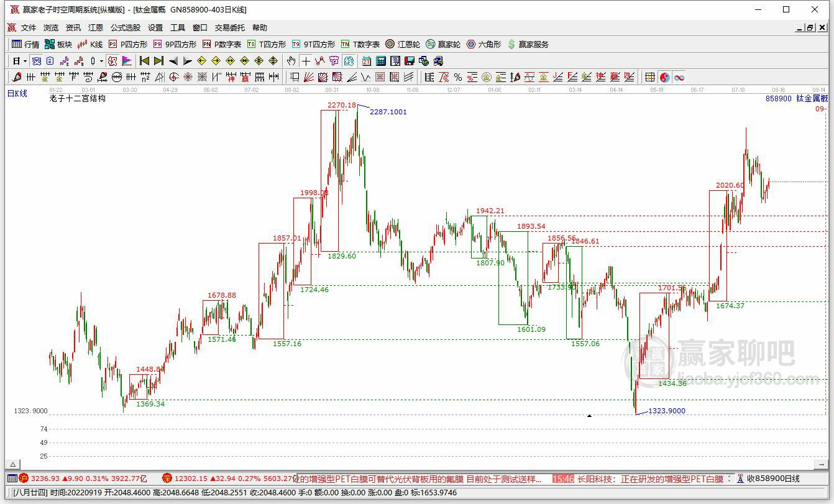Screen dimensions: 834x504
Task: Open the calculator tool icon
Action: coord(381,61)
